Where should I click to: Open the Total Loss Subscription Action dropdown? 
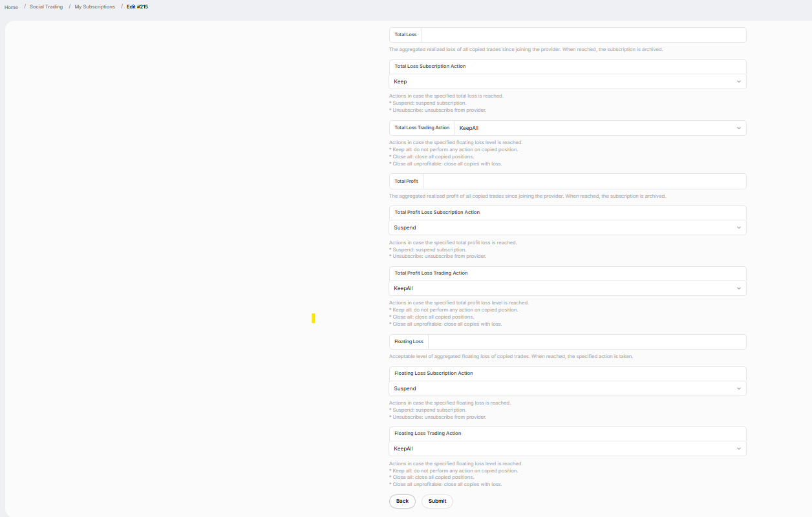[568, 81]
